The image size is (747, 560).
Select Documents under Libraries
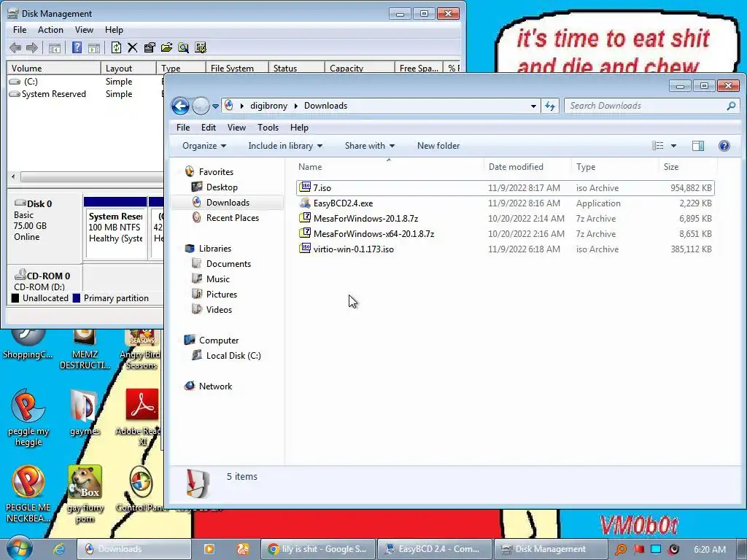pyautogui.click(x=228, y=264)
